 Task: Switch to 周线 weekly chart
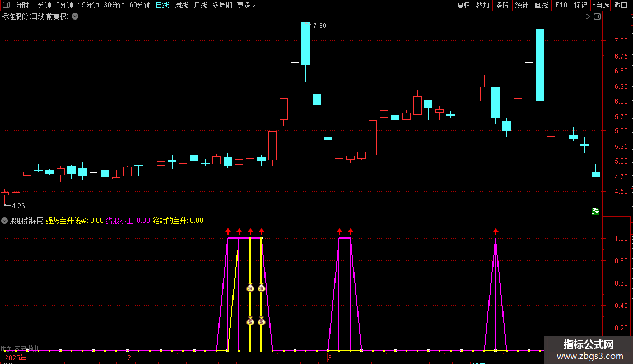coord(181,5)
